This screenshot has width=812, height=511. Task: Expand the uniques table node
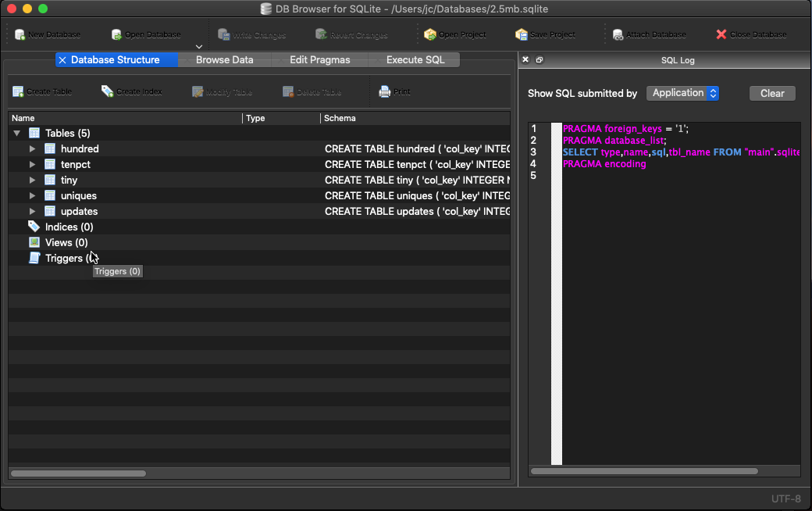(x=31, y=195)
